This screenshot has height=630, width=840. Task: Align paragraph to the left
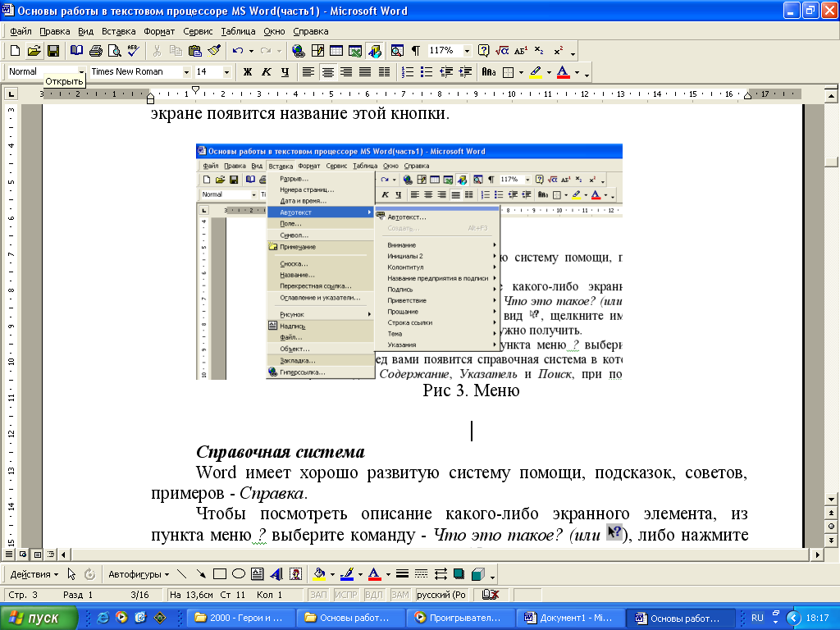[308, 72]
